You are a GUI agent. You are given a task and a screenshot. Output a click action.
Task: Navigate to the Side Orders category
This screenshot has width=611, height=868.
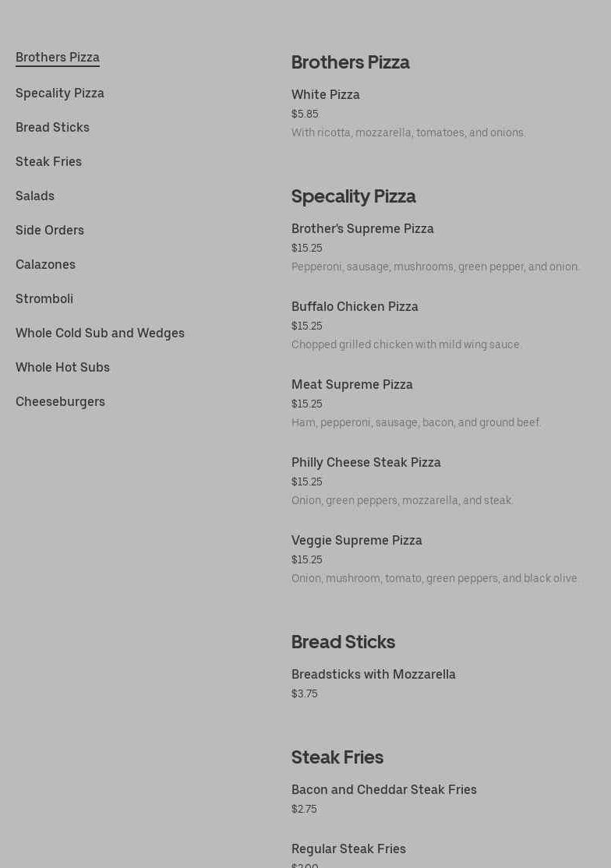tap(50, 231)
